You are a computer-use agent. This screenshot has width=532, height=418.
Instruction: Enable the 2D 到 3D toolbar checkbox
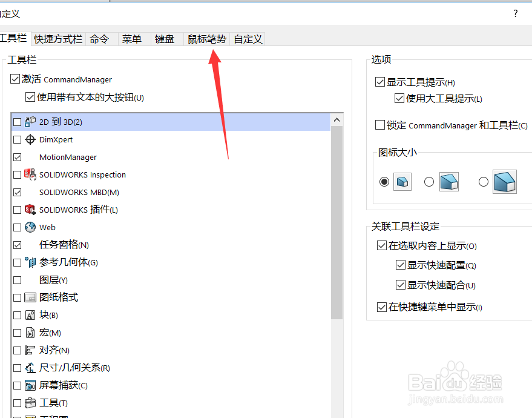tap(18, 122)
